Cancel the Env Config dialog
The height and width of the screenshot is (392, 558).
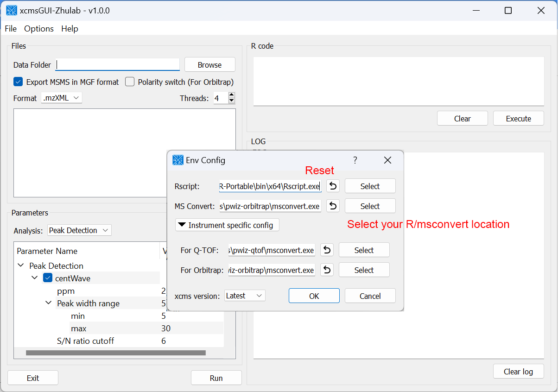pos(370,296)
